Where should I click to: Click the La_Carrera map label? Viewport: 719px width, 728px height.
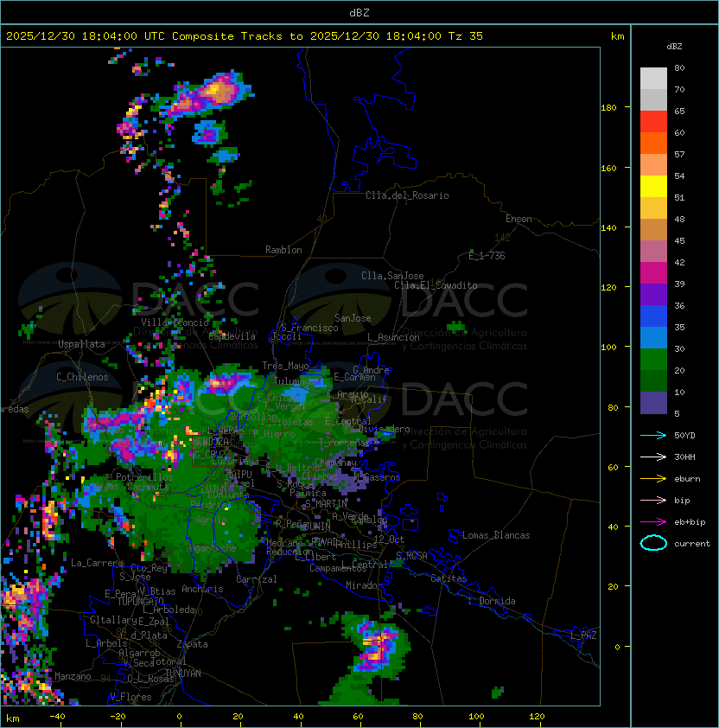[98, 563]
